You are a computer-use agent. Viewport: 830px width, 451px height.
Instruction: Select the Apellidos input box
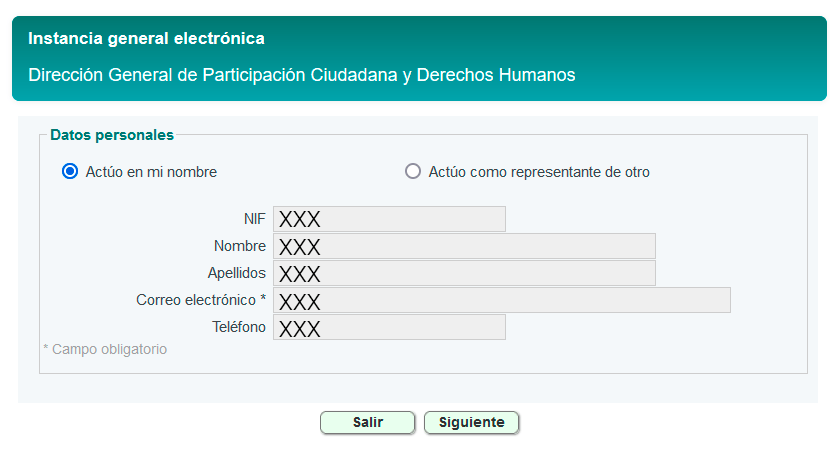click(464, 273)
